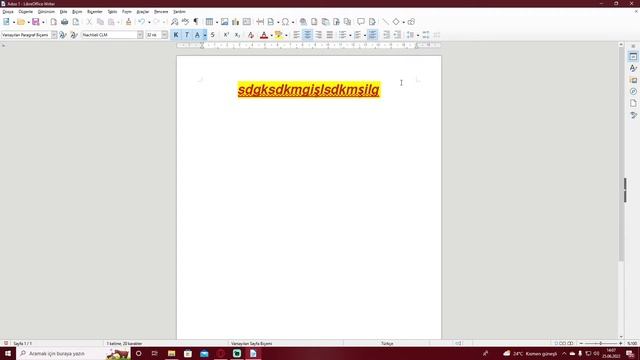Open unordered list dropdown arrow
Screen dimensions: 640x360
pyautogui.click(x=350, y=35)
